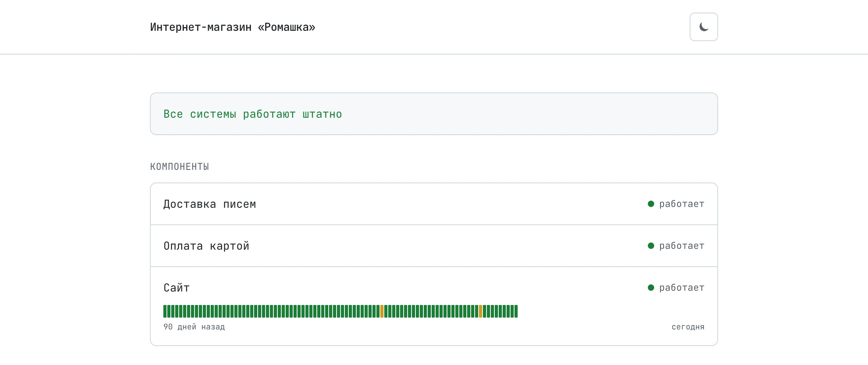Click «работает» status of Оплата картой
The height and width of the screenshot is (365, 868).
pyautogui.click(x=682, y=246)
